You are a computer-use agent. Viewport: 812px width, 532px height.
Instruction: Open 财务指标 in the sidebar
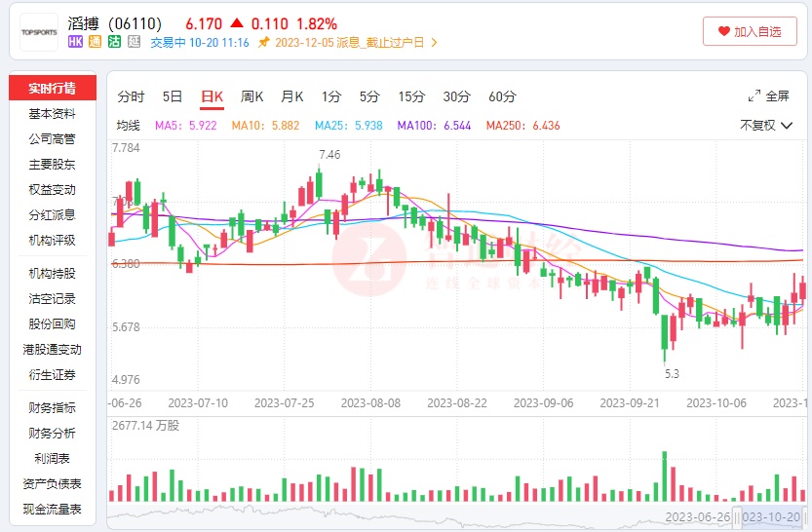(53, 407)
